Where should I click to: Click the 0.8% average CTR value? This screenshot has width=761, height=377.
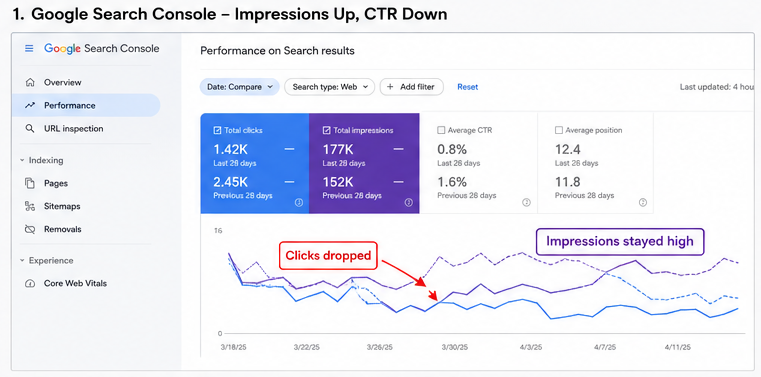[451, 148]
